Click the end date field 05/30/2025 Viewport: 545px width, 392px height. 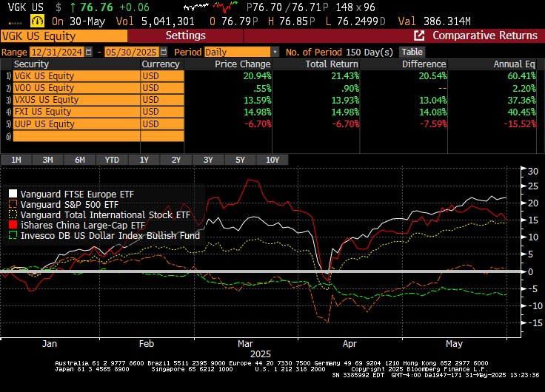pos(131,52)
